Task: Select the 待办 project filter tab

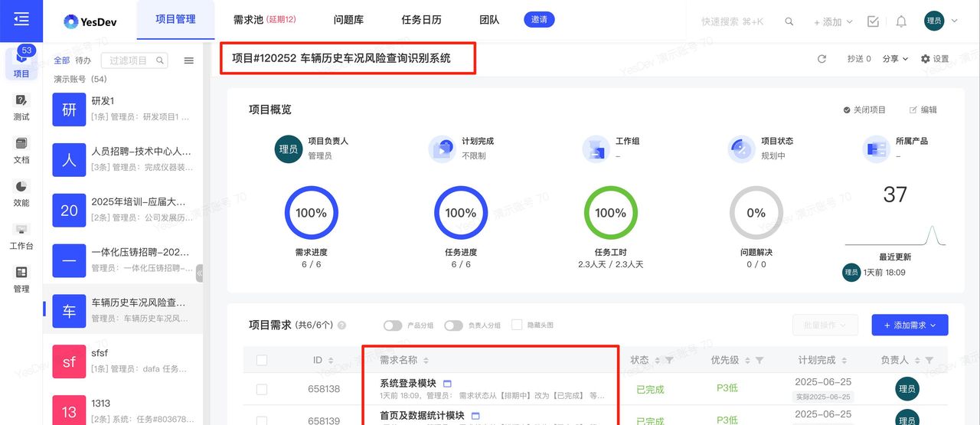Action: 83,60
